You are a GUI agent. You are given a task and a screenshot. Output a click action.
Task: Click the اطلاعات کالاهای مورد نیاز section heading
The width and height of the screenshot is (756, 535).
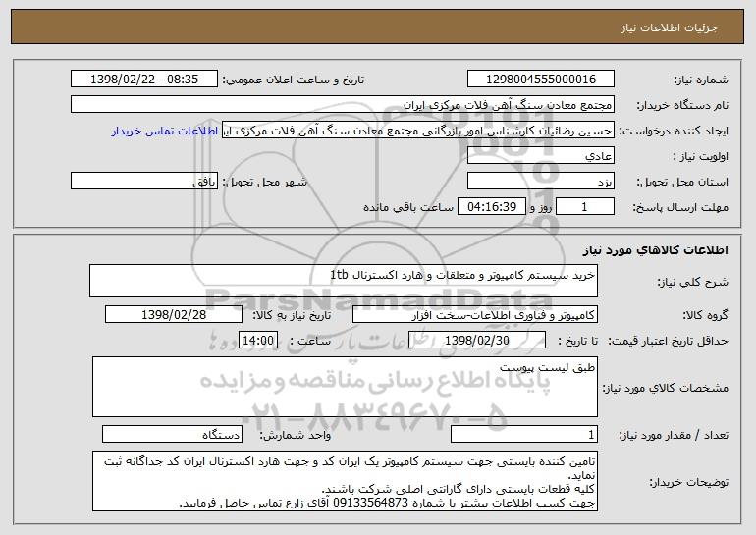coord(655,250)
